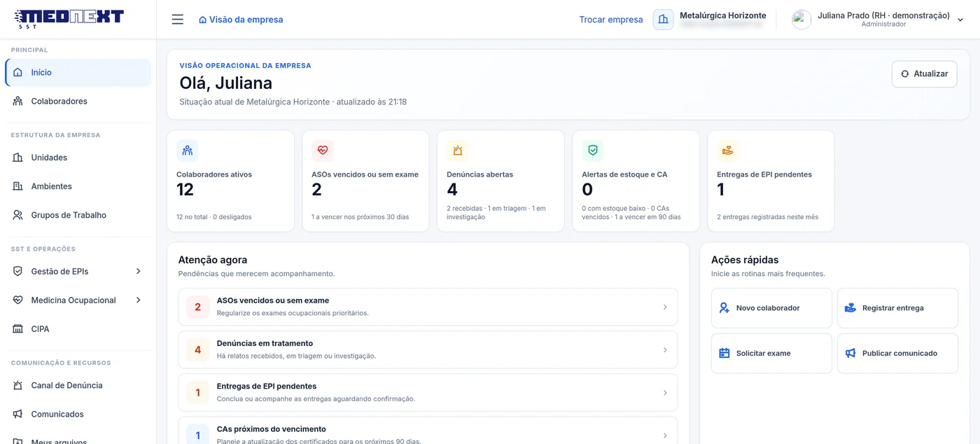Click the Metalúrgica Horizonte company name
The height and width of the screenshot is (444, 980).
click(x=723, y=15)
